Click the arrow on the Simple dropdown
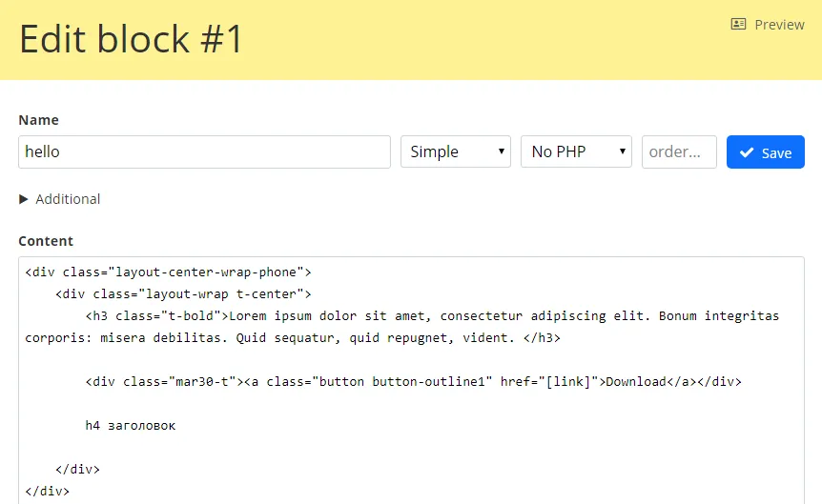 pyautogui.click(x=502, y=151)
